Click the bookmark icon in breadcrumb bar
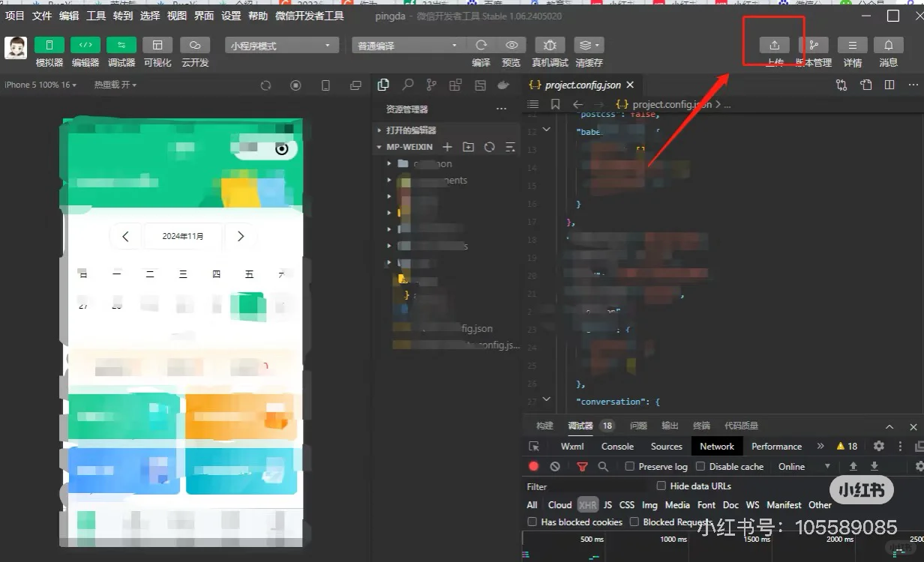 coord(555,104)
